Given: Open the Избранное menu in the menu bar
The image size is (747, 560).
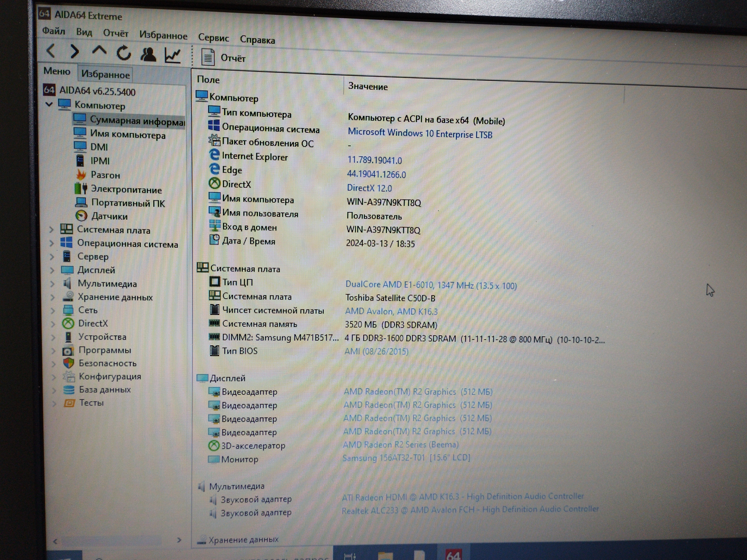Looking at the screenshot, I should point(163,35).
